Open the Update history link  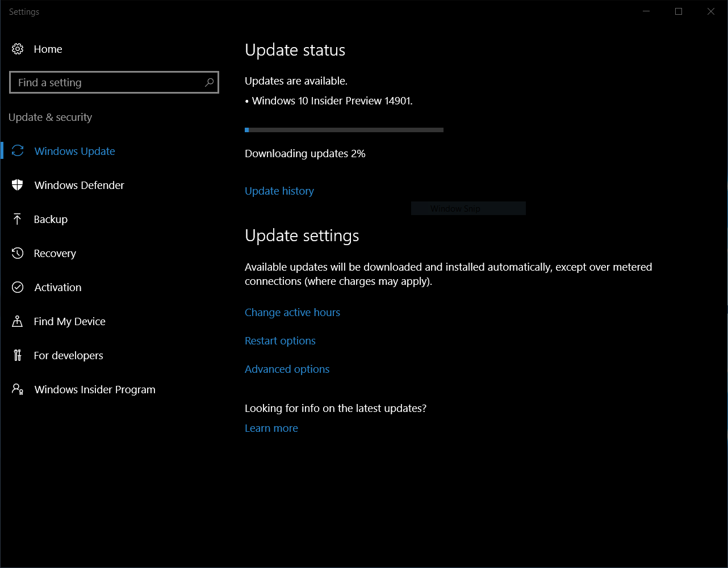pyautogui.click(x=279, y=191)
